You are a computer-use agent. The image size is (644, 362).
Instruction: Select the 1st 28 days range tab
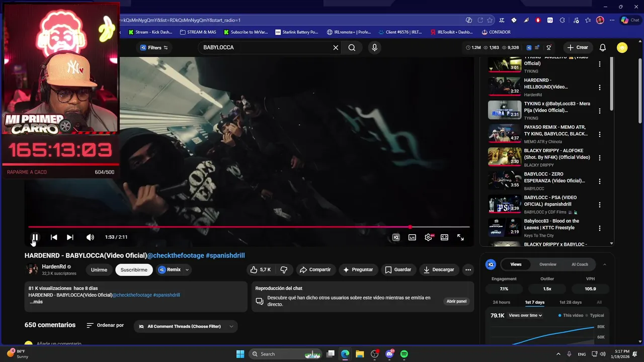click(571, 302)
